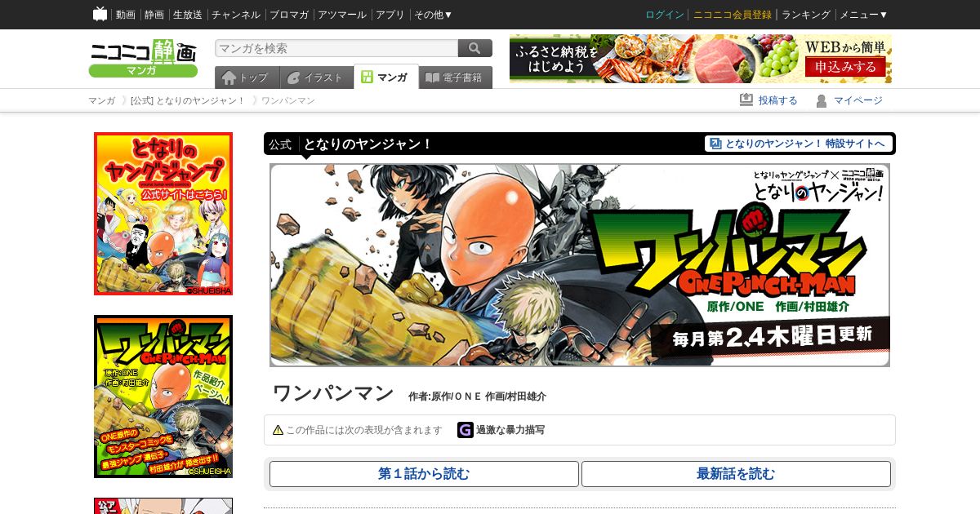Open となりのヤンジャン！特設サイトへ button
Screen dimensions: 980x514
pyautogui.click(x=799, y=144)
